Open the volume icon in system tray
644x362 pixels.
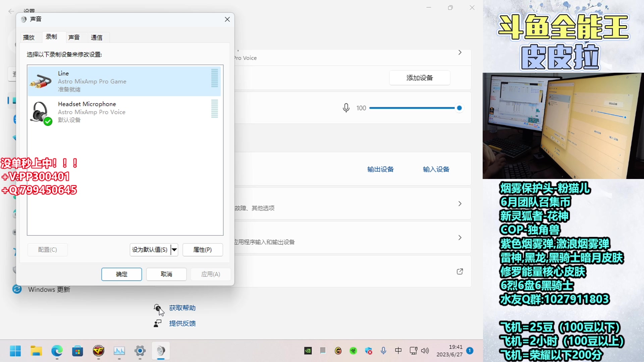[x=425, y=351]
